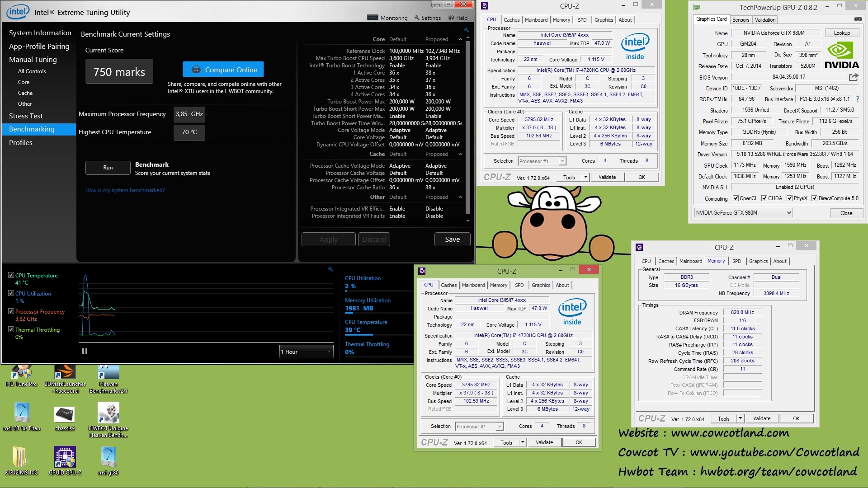
Task: Click GPU-Z screenshot camera icon
Action: tap(858, 19)
